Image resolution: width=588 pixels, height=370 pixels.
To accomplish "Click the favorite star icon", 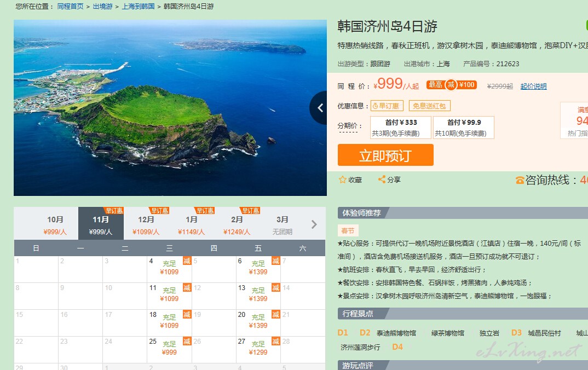I will click(342, 180).
